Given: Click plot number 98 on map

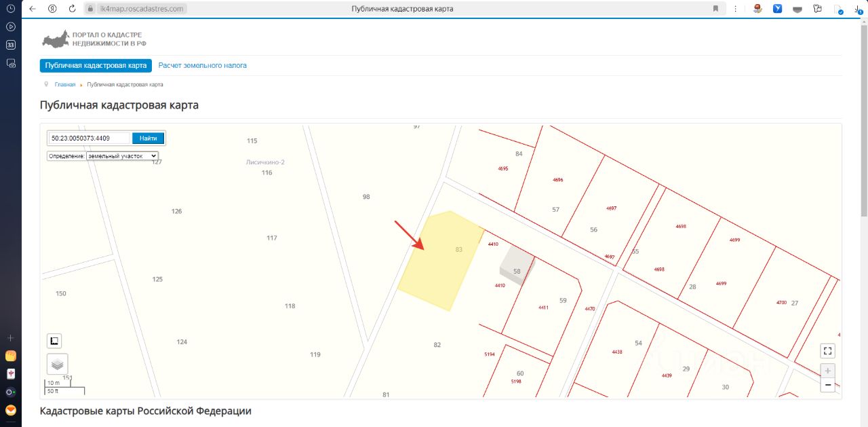Looking at the screenshot, I should [x=366, y=197].
